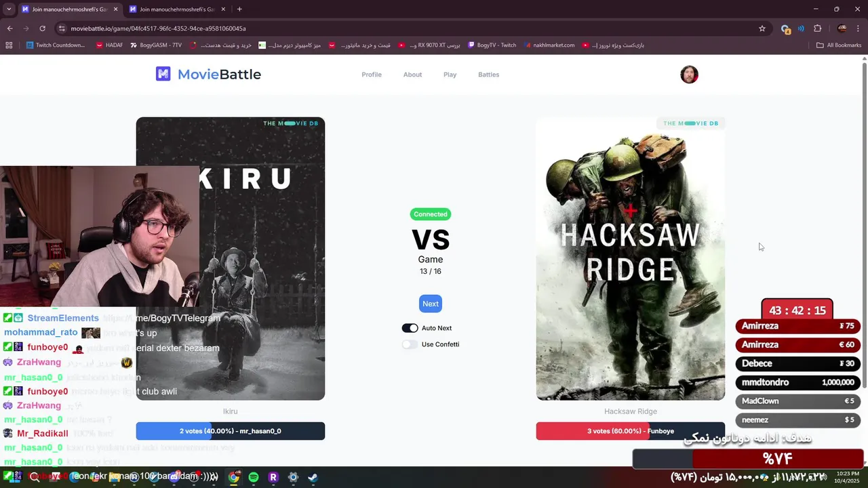The image size is (868, 488).
Task: Open a new browser tab with the plus icon
Action: pyautogui.click(x=239, y=9)
